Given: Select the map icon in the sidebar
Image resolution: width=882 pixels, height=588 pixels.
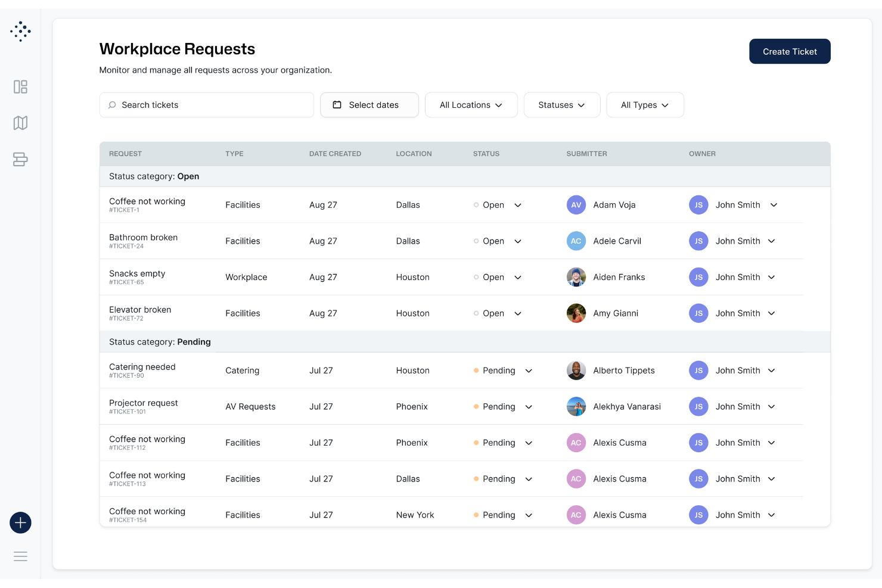Looking at the screenshot, I should [20, 123].
